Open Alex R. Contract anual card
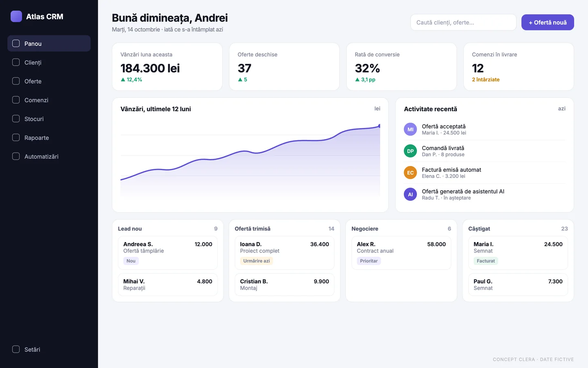The width and height of the screenshot is (588, 368). [x=401, y=253]
